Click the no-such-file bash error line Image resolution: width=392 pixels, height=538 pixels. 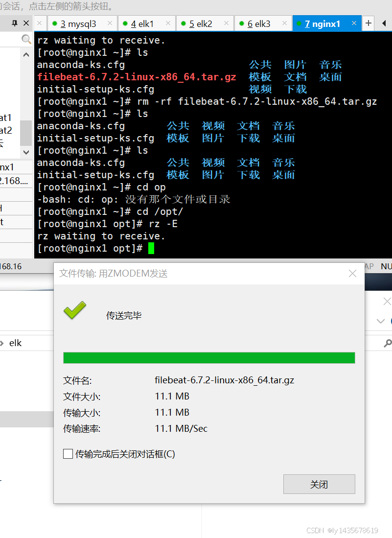coord(134,199)
